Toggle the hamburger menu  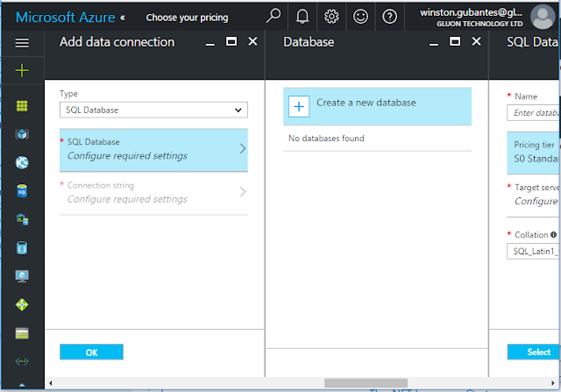coord(22,43)
